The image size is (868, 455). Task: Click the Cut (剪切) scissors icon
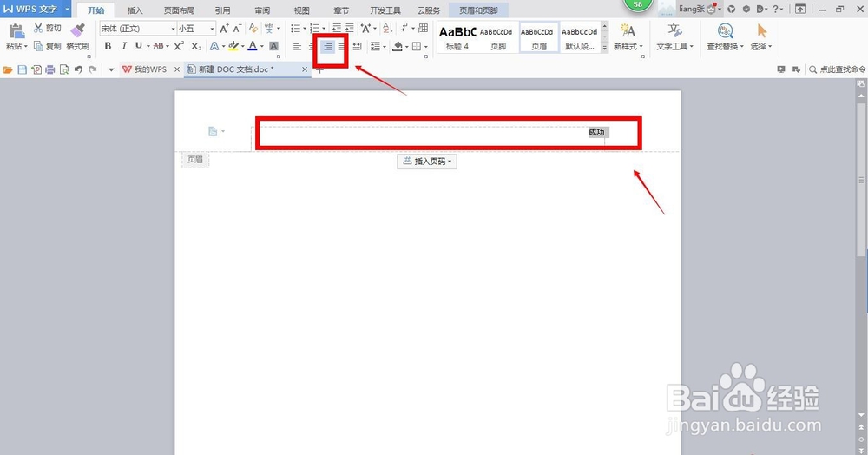38,28
